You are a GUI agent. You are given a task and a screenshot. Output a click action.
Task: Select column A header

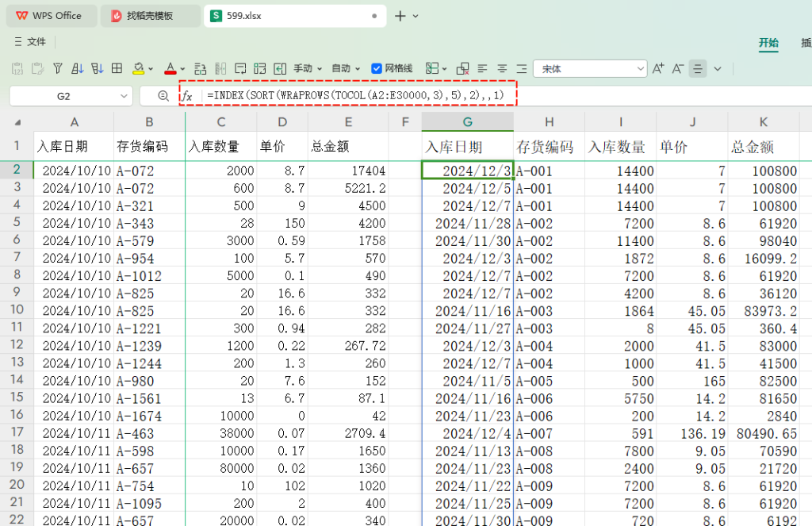pos(74,122)
